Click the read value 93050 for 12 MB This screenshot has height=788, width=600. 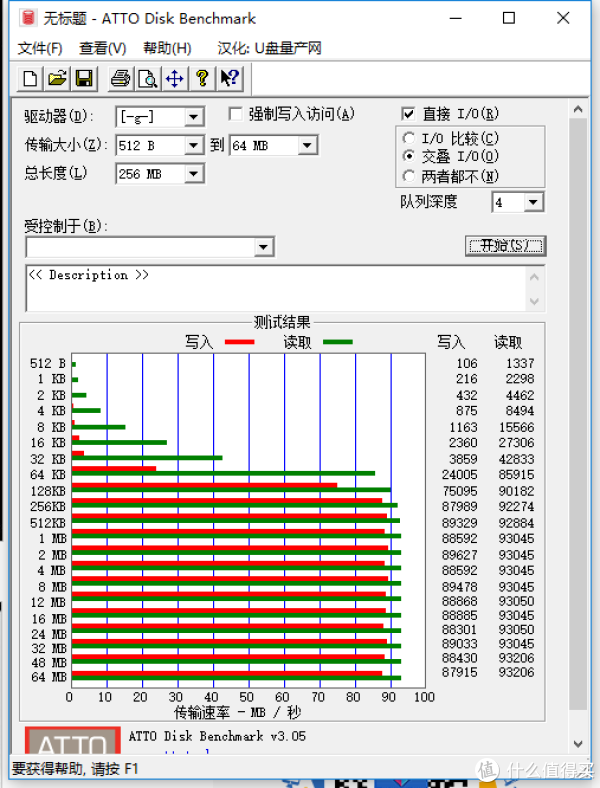[516, 601]
